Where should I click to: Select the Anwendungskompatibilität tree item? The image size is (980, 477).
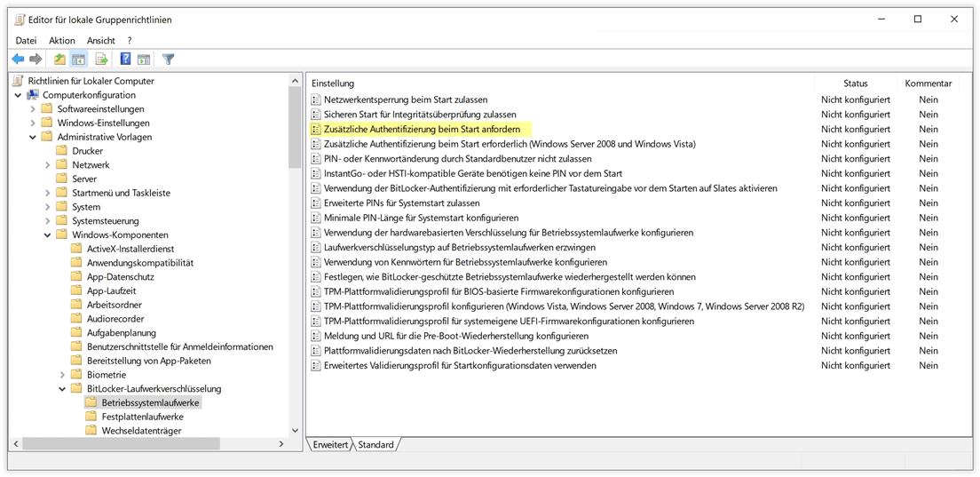pos(140,263)
